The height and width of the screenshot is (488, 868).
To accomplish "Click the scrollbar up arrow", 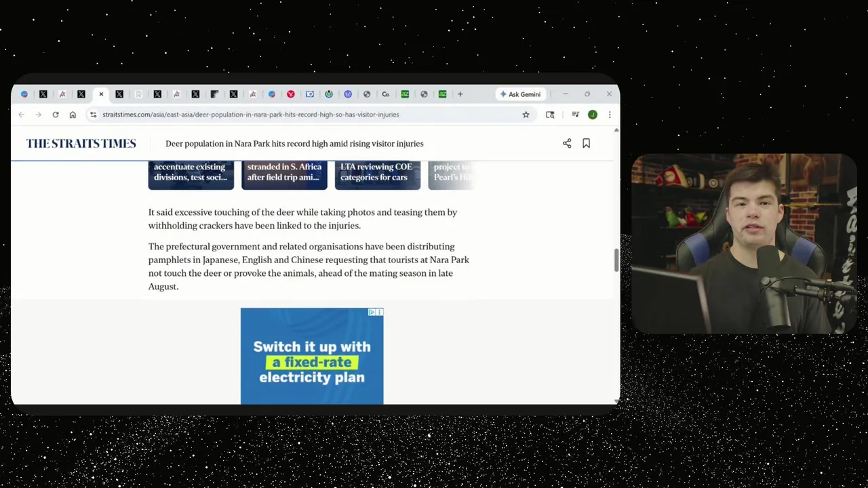I will pos(616,130).
